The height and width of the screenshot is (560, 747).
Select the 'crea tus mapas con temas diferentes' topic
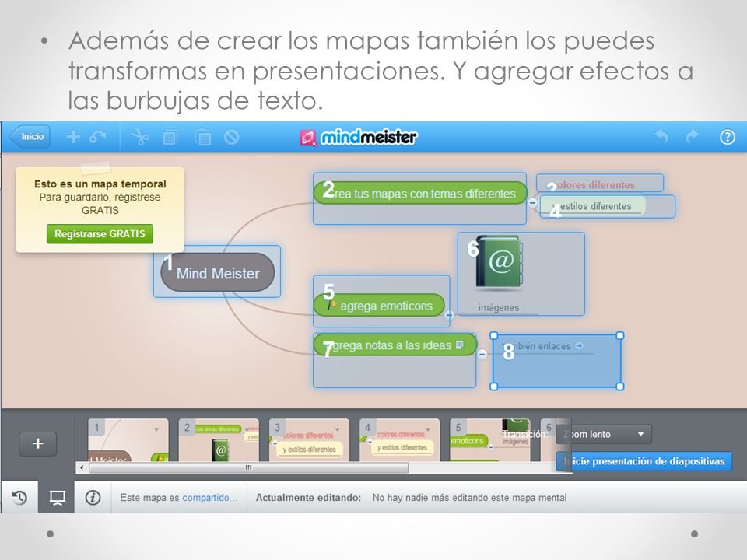[420, 194]
